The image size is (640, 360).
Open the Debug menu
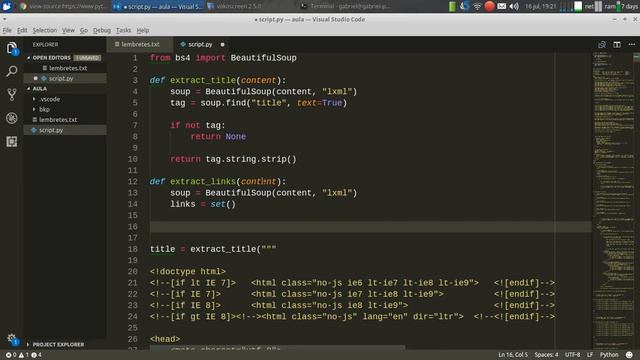click(102, 30)
